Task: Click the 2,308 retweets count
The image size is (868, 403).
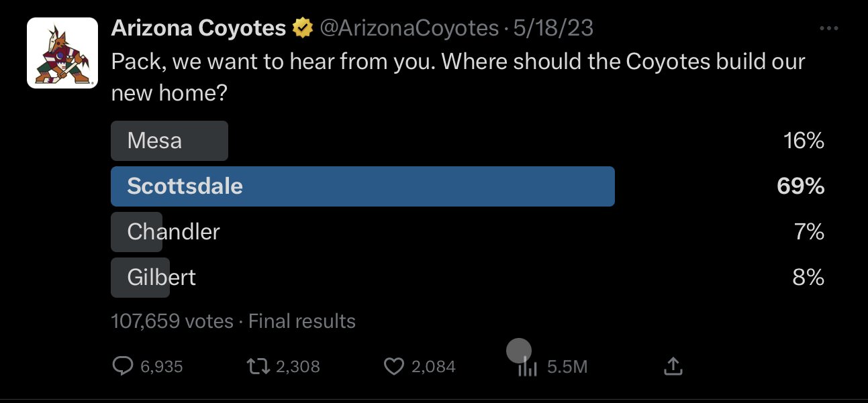Action: click(298, 367)
